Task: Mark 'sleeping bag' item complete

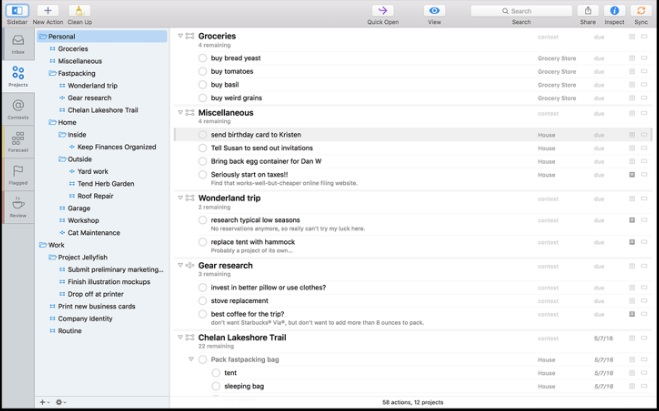Action: (216, 386)
